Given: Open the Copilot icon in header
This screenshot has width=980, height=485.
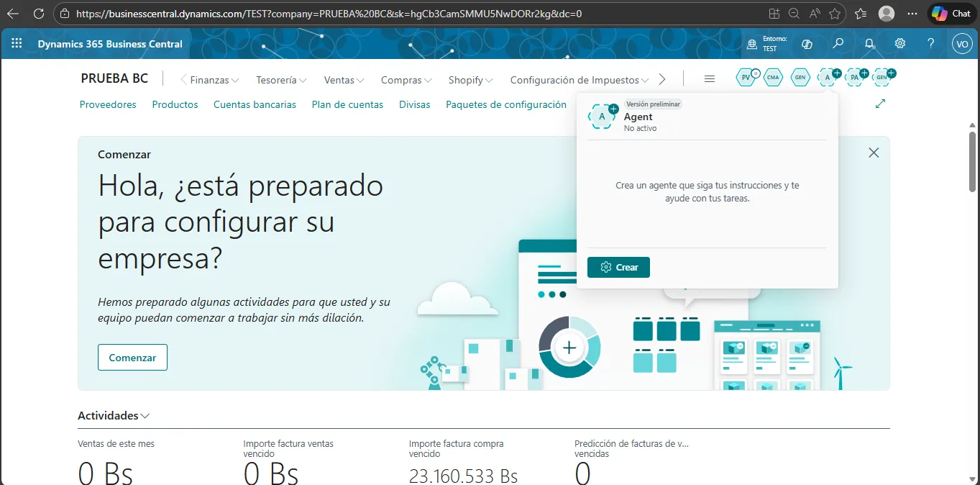Looking at the screenshot, I should pos(807,44).
